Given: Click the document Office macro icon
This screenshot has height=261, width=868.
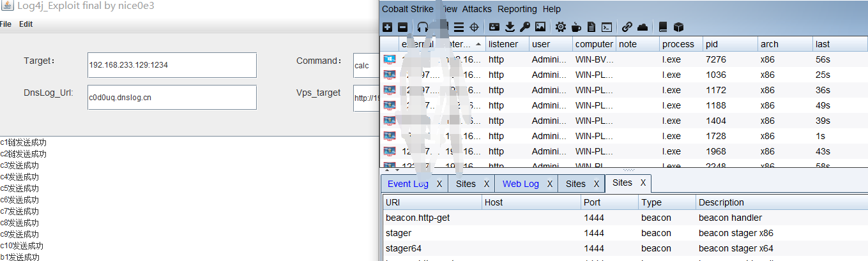Looking at the screenshot, I should tap(591, 27).
